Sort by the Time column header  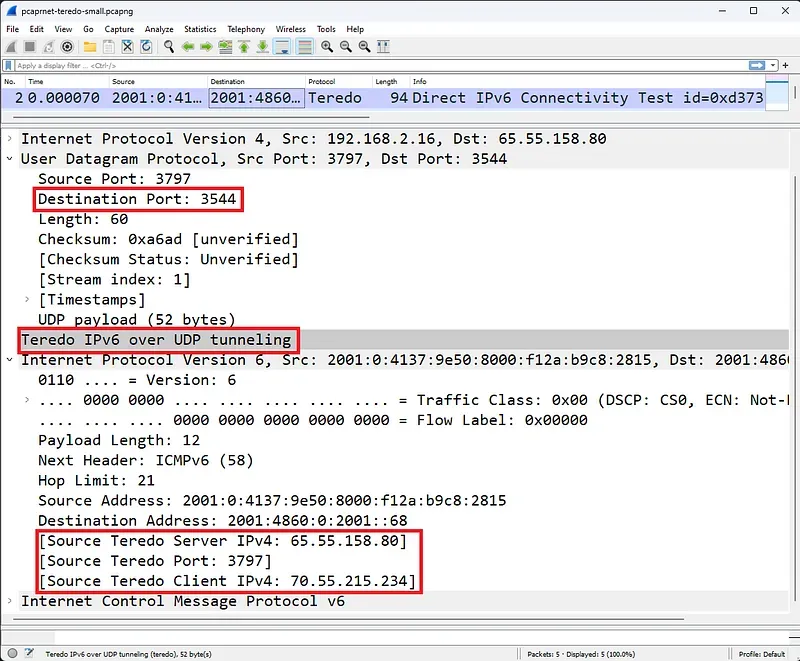pyautogui.click(x=67, y=82)
